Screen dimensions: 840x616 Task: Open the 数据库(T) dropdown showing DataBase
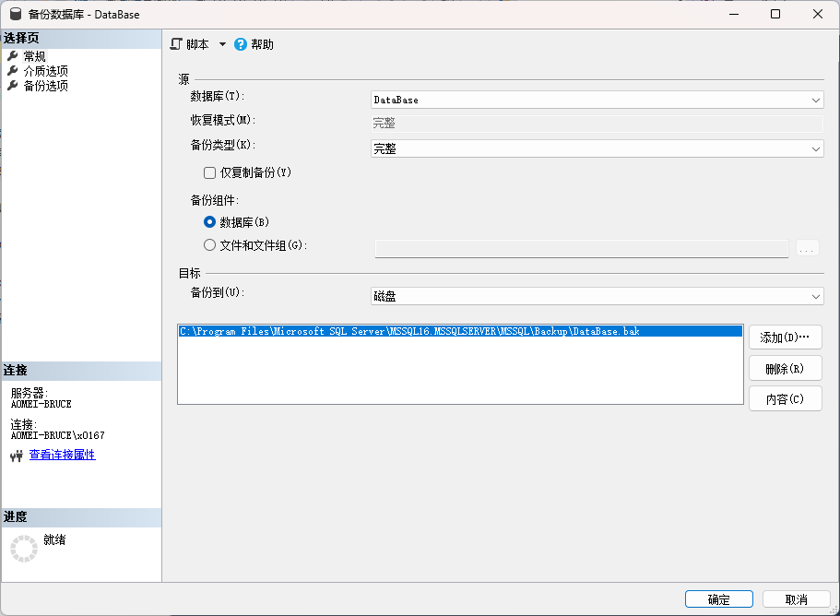tap(597, 100)
